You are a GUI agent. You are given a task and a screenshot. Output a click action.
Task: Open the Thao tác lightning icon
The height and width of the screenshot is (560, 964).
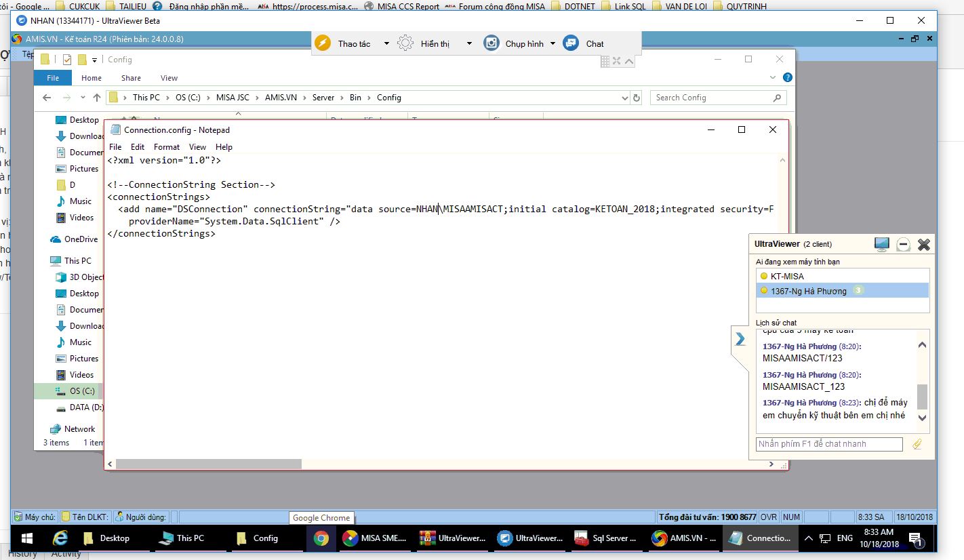click(323, 43)
